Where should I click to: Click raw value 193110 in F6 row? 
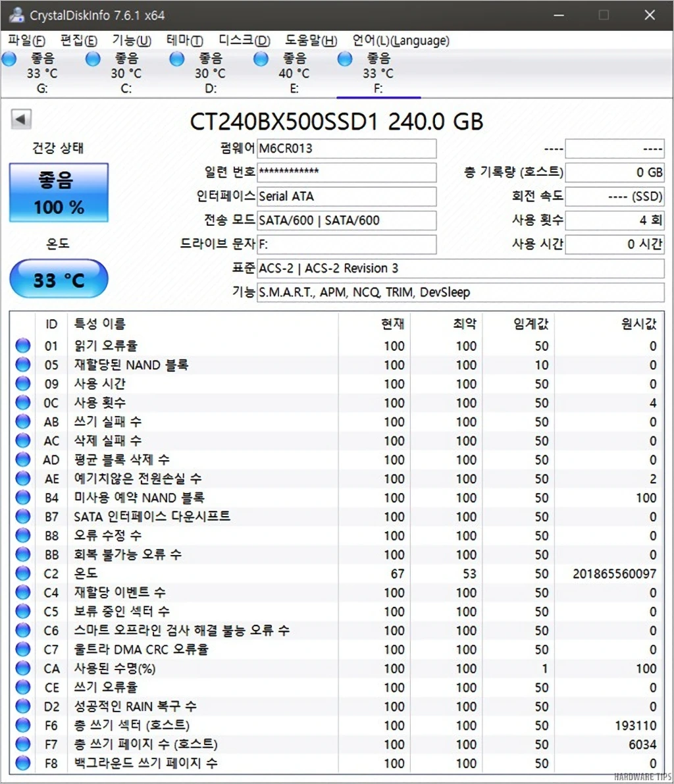point(636,725)
